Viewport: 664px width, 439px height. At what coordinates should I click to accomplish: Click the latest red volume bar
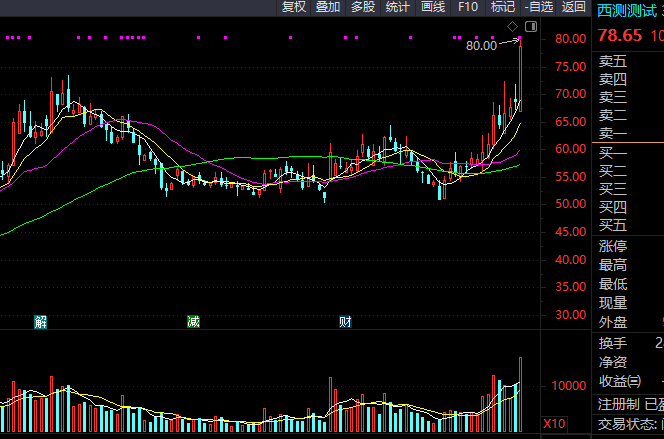tap(520, 395)
